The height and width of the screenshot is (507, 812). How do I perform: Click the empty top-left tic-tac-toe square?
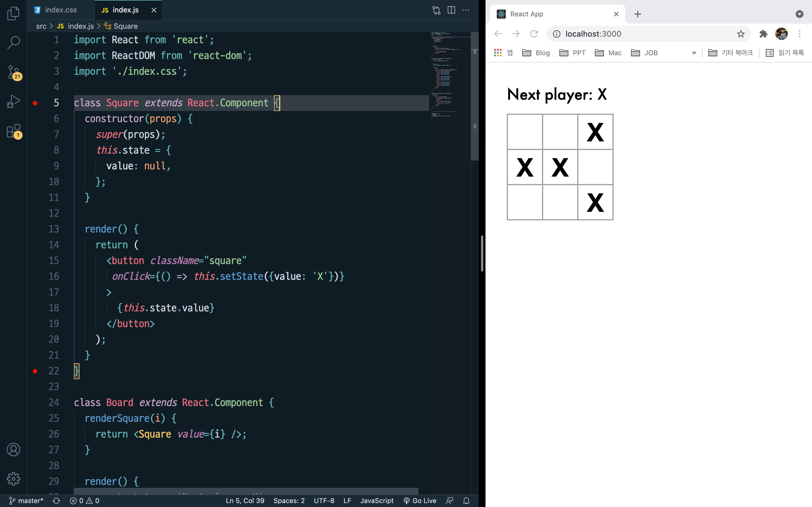tap(525, 132)
